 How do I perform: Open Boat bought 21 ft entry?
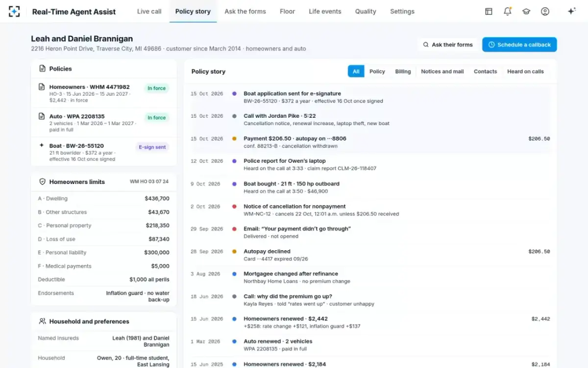tap(370, 187)
